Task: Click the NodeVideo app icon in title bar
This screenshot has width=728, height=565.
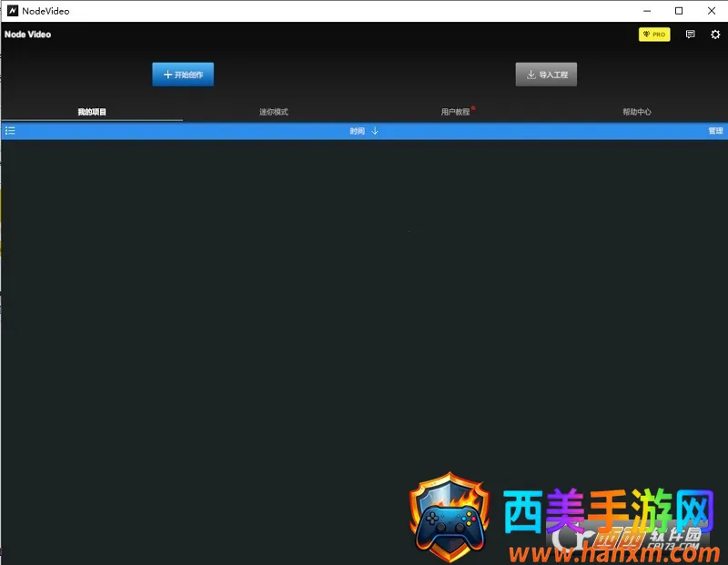Action: pos(12,11)
